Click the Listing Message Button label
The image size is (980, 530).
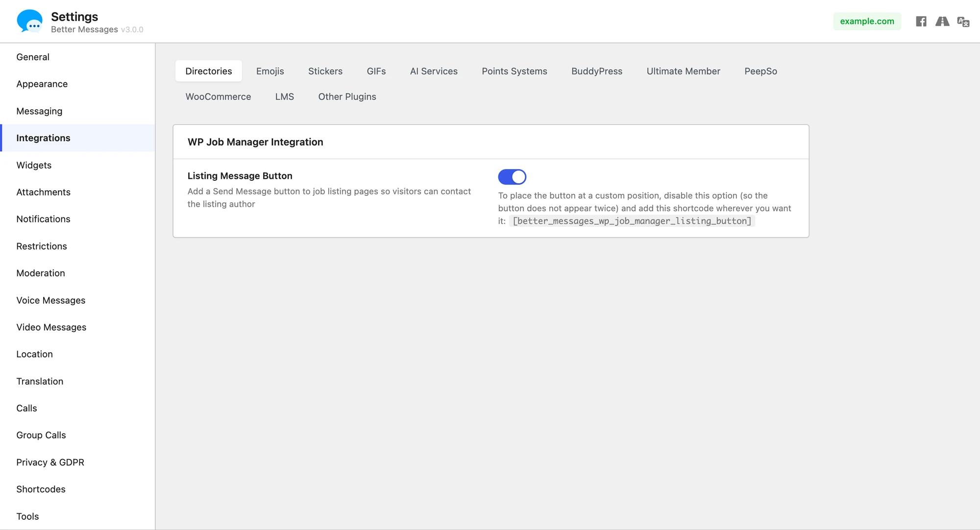coord(240,176)
